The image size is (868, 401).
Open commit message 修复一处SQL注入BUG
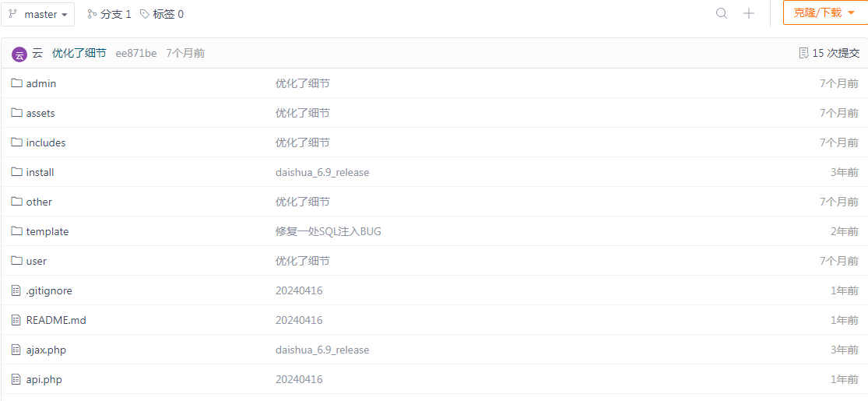coord(328,231)
